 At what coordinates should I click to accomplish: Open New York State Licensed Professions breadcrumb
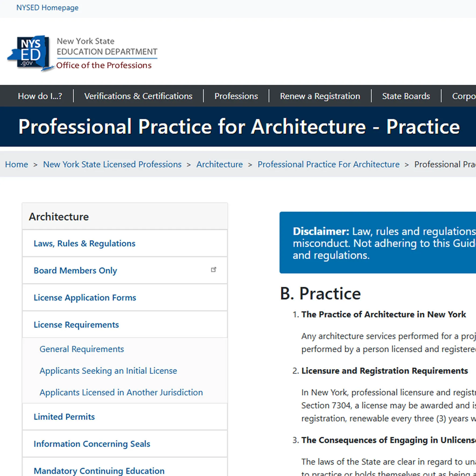(112, 164)
